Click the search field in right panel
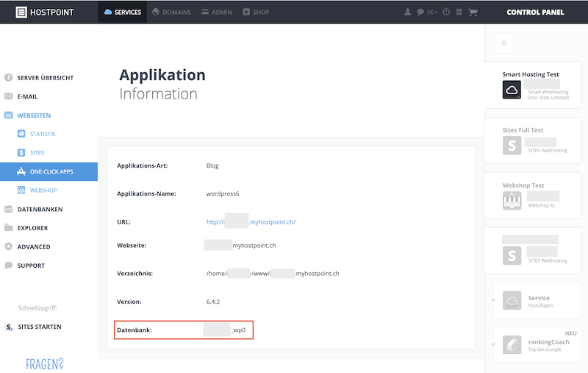 (504, 43)
